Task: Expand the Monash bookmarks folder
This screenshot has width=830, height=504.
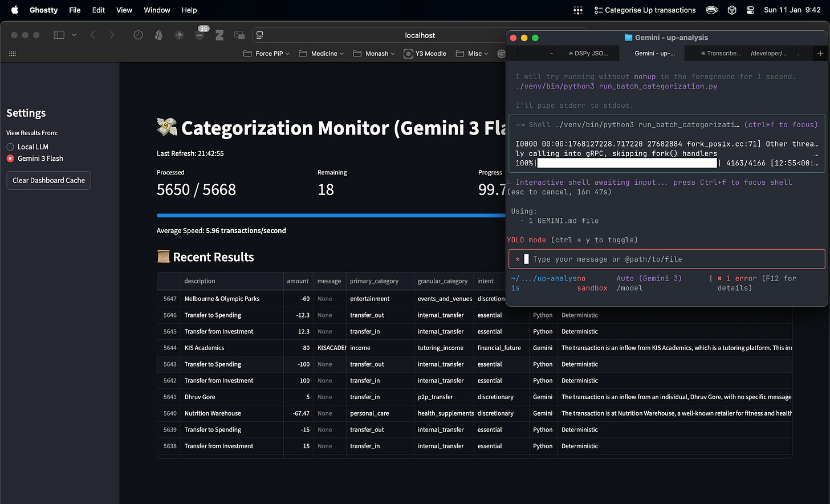Action: coord(373,54)
